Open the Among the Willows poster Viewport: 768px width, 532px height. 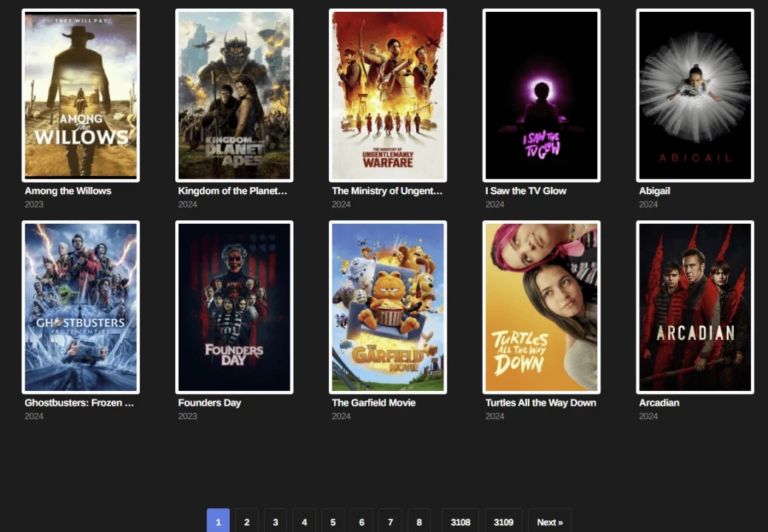pyautogui.click(x=81, y=95)
